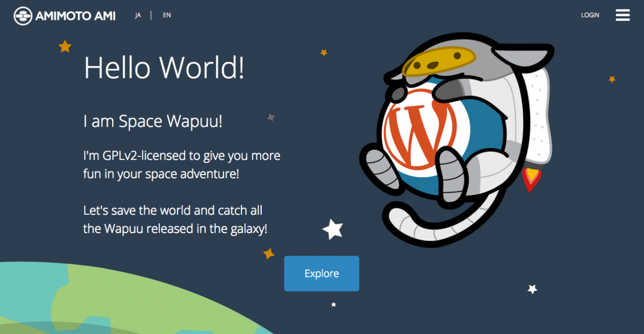Click the "I'm GPLv2-licensed to give you more" line
The height and width of the screenshot is (334, 644).
[x=182, y=156]
